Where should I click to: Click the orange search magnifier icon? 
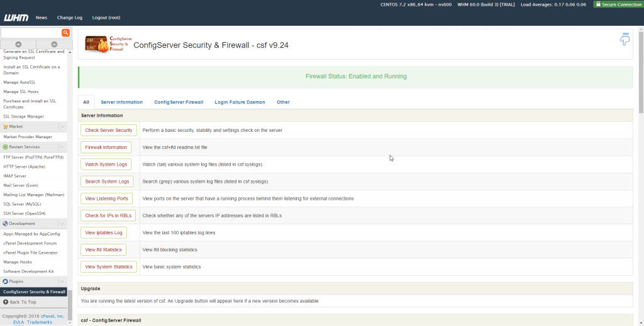(65, 33)
